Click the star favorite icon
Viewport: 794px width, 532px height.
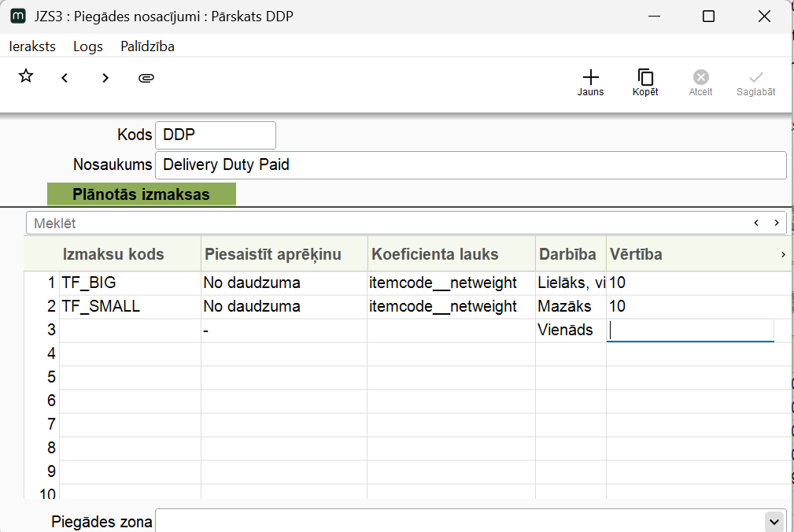pos(26,76)
